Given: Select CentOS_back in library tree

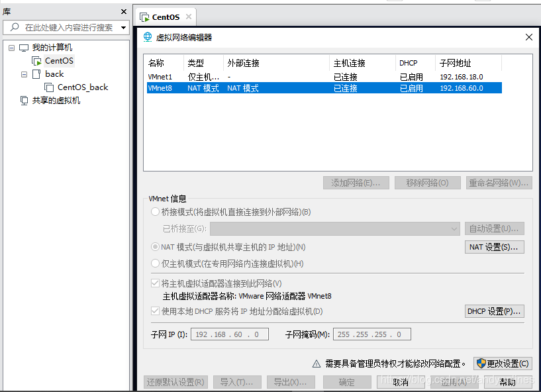Looking at the screenshot, I should [x=83, y=87].
